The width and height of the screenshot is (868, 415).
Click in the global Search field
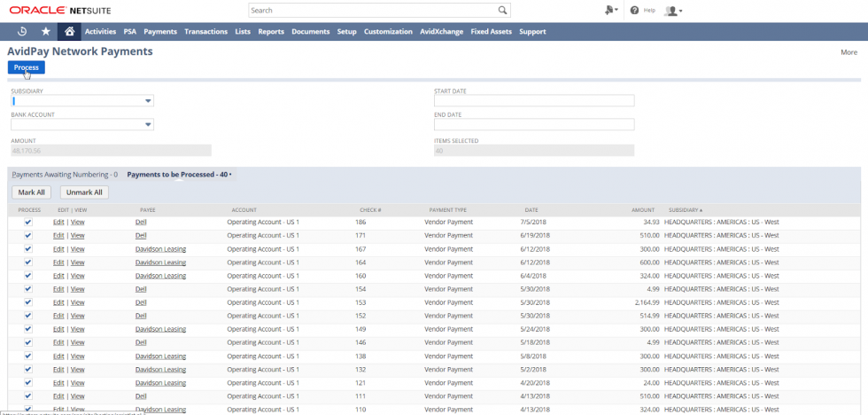point(374,10)
